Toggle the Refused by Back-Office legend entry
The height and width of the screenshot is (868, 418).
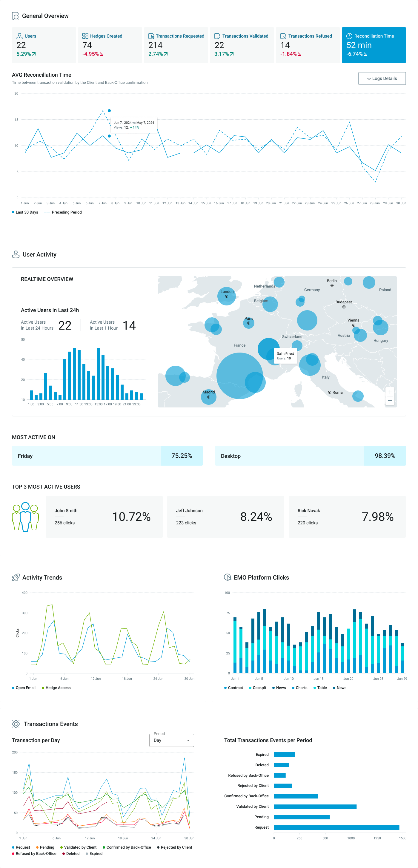(34, 853)
